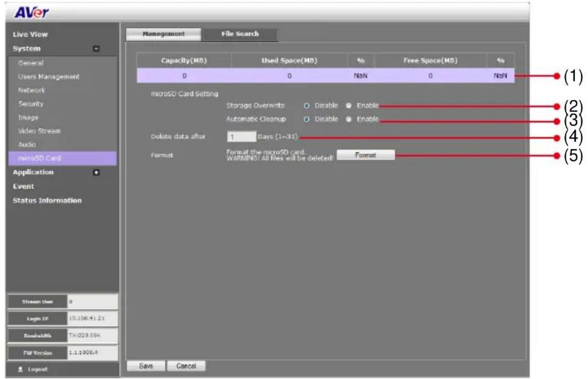Click the Used Space(MB) column header
588x379 pixels.
coord(289,61)
